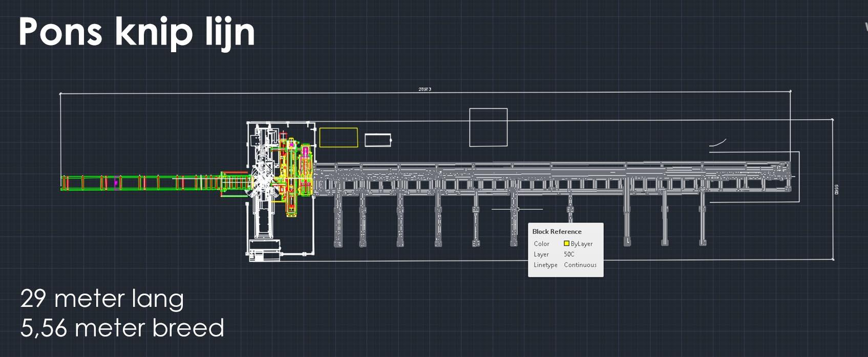Select the 28973 horizontal dimension text
868x357 pixels.
pyautogui.click(x=425, y=89)
